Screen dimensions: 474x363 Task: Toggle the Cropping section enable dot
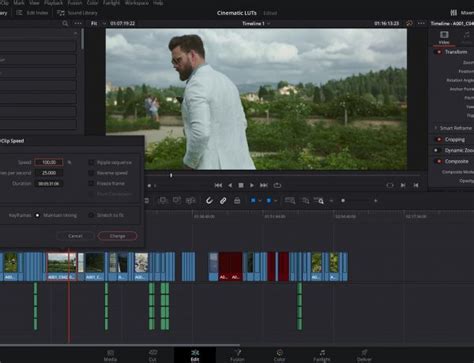coord(439,139)
